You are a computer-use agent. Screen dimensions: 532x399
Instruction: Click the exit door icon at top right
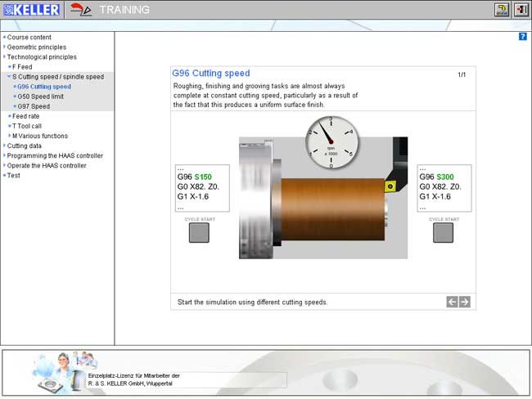point(521,10)
